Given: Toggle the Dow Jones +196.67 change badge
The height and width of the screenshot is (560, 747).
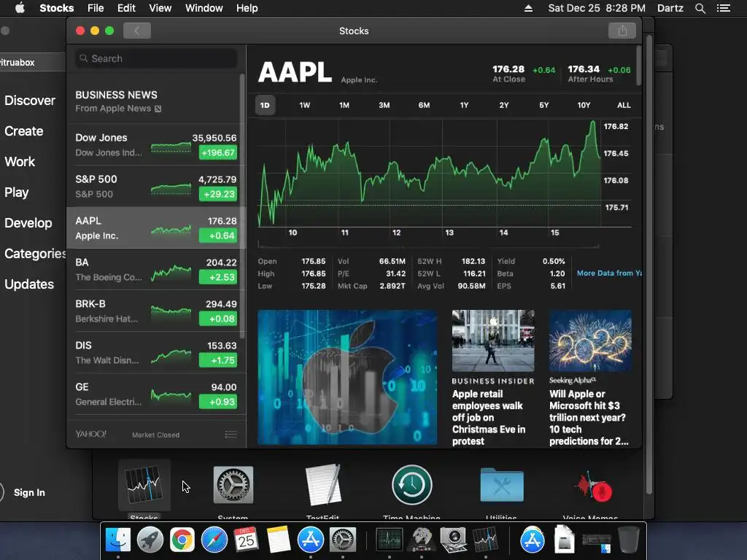Looking at the screenshot, I should click(x=217, y=153).
